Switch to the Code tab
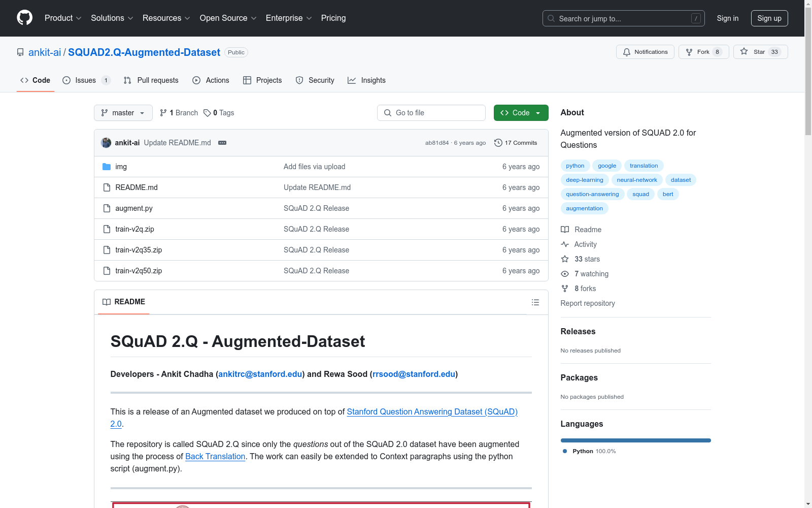 [36, 80]
